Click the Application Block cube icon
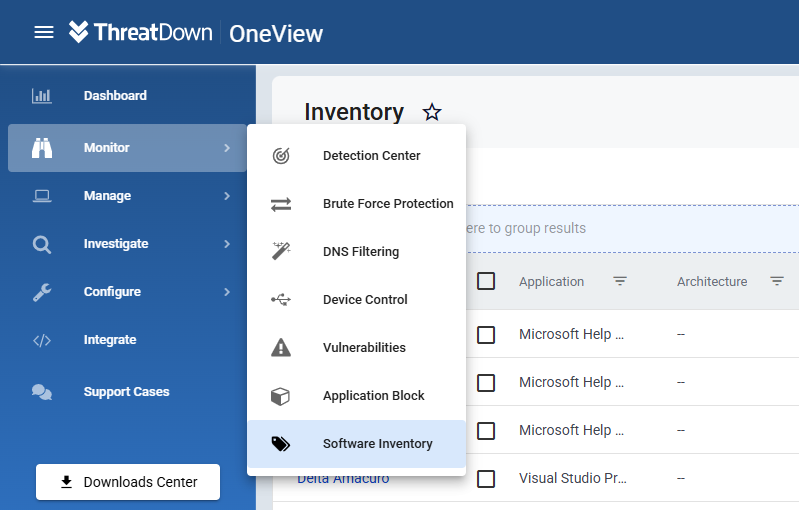 pos(281,396)
